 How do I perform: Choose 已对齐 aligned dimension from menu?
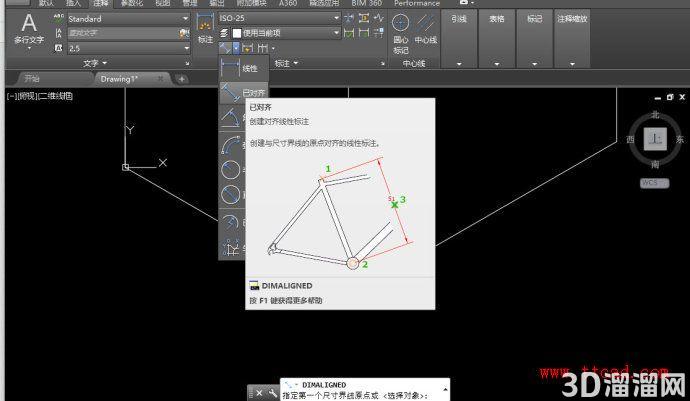coord(244,92)
